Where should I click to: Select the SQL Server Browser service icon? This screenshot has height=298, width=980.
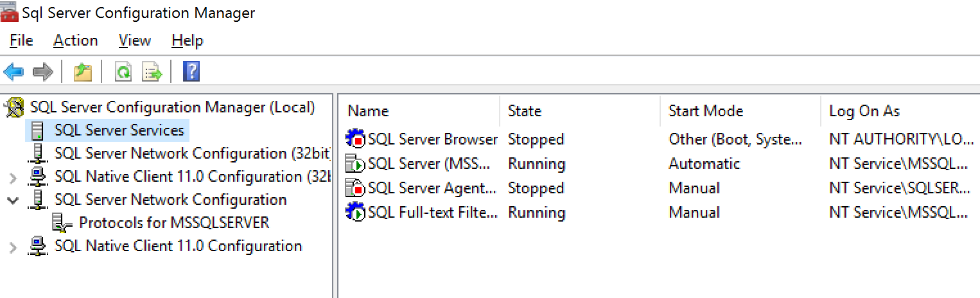[355, 139]
